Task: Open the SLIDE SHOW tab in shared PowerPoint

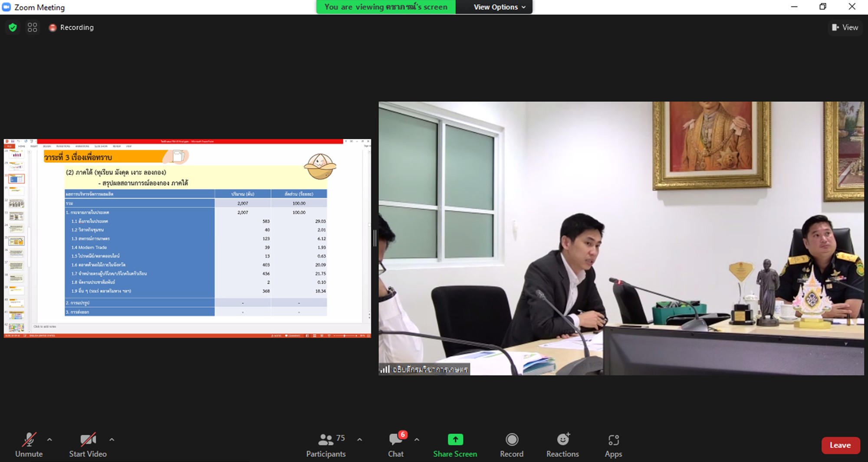Action: click(101, 146)
